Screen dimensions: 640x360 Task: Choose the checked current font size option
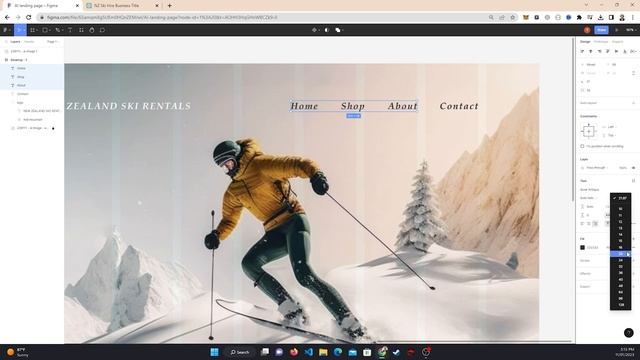[620, 198]
